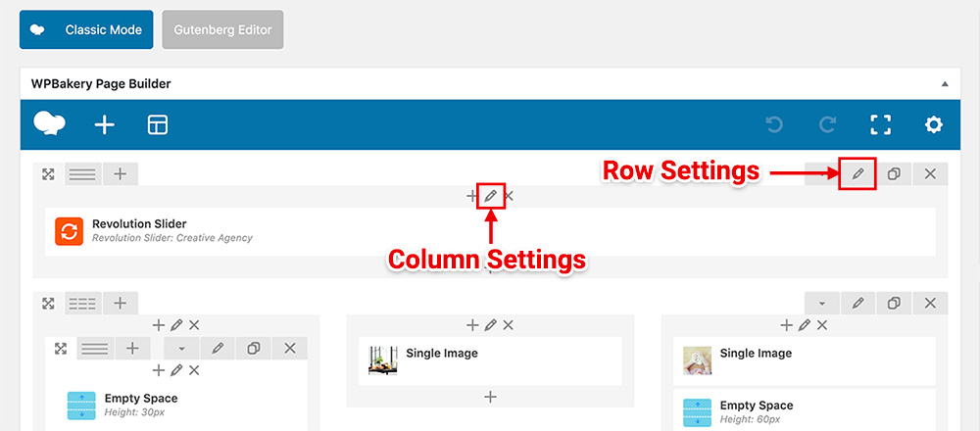Open the WPBakery settings gear
980x431 pixels.
934,125
